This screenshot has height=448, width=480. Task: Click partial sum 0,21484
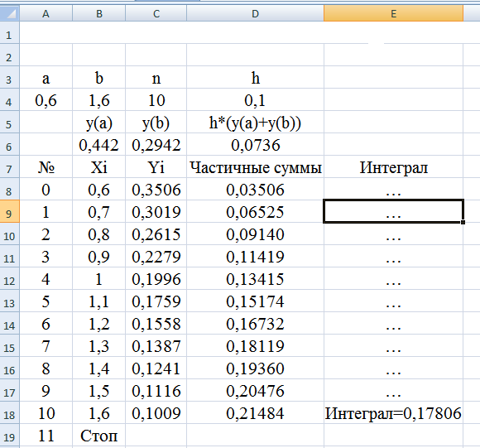click(255, 412)
